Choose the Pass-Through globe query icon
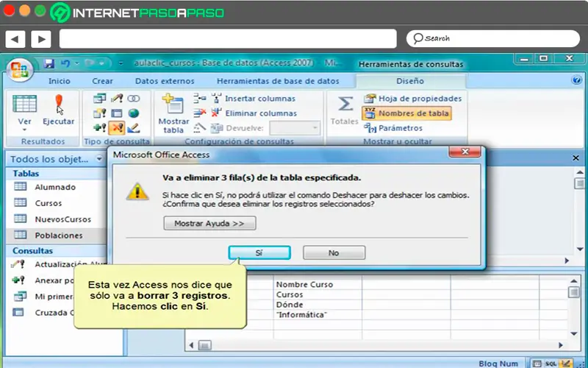Screen dimensions: 588x368 134,113
